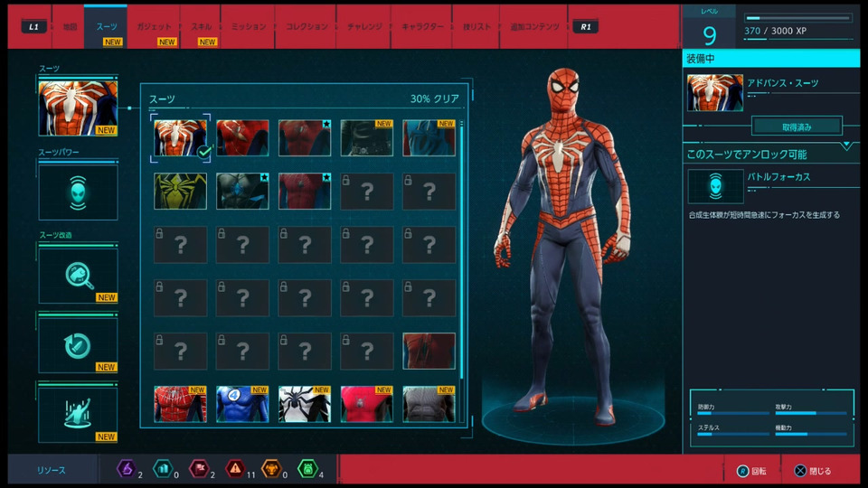The height and width of the screenshot is (488, 868).
Task: Select the bright red suit with small spider, bottom row
Action: pyautogui.click(x=366, y=404)
